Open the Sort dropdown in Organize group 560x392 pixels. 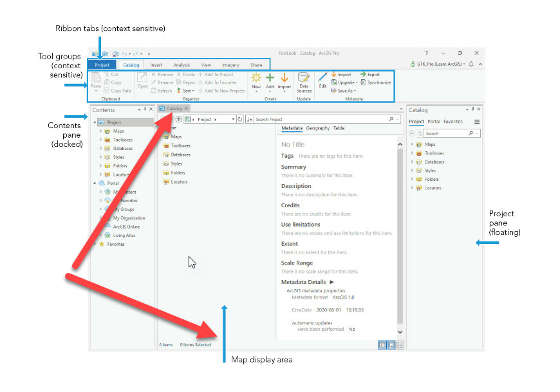pyautogui.click(x=185, y=91)
